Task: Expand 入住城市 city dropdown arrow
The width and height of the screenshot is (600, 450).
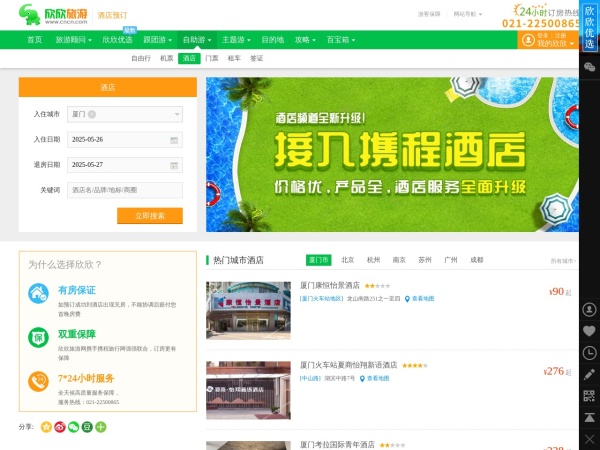Action: pyautogui.click(x=177, y=114)
